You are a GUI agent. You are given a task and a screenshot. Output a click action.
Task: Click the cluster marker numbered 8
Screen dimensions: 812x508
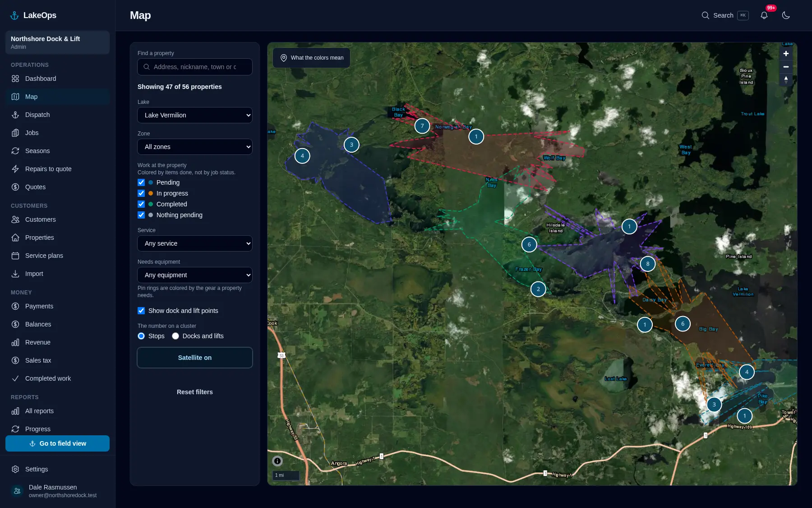(x=648, y=264)
